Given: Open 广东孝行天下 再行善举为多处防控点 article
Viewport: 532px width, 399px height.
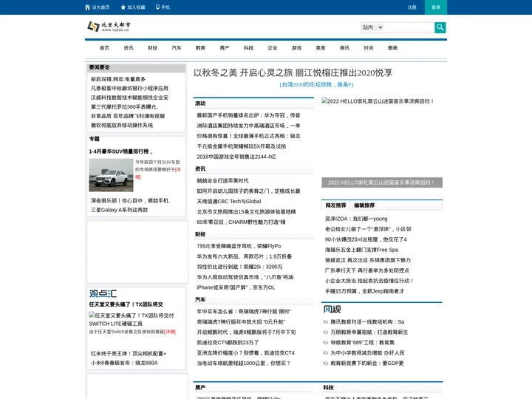Looking at the screenshot, I should point(367,270).
